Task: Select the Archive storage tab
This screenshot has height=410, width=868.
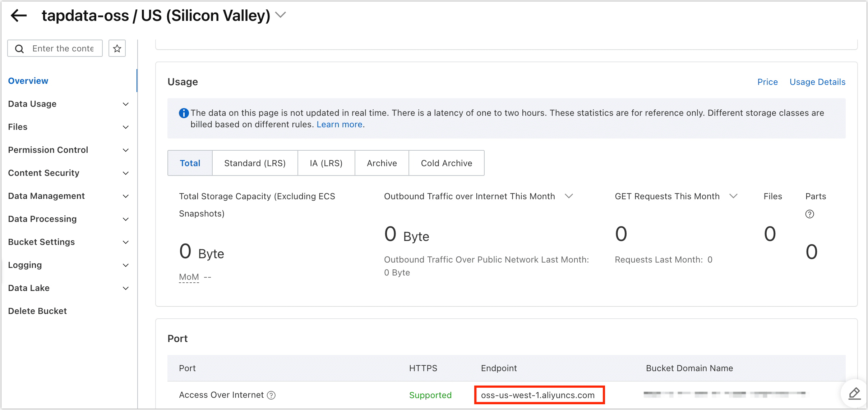Action: pos(382,163)
